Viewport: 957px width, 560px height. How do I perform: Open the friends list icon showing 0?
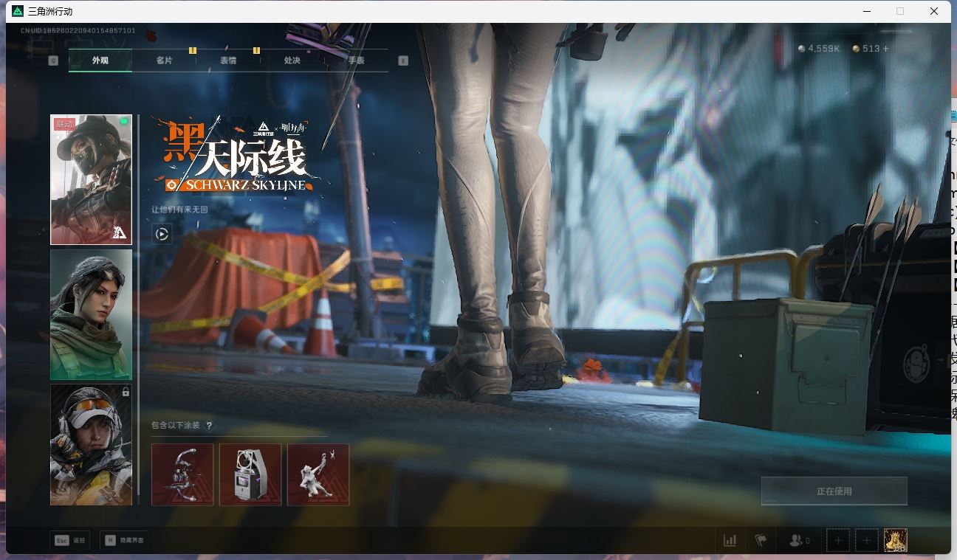coord(796,540)
